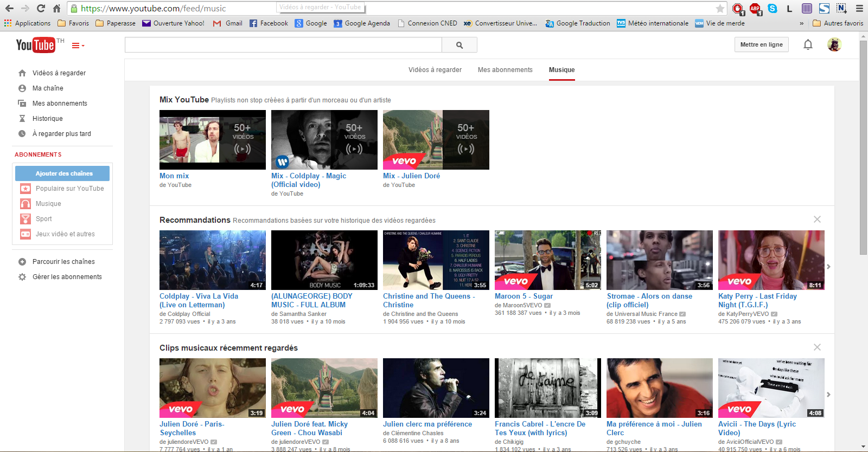Open Vidéos à regarder in sidebar
Image resolution: width=868 pixels, height=452 pixels.
[59, 73]
